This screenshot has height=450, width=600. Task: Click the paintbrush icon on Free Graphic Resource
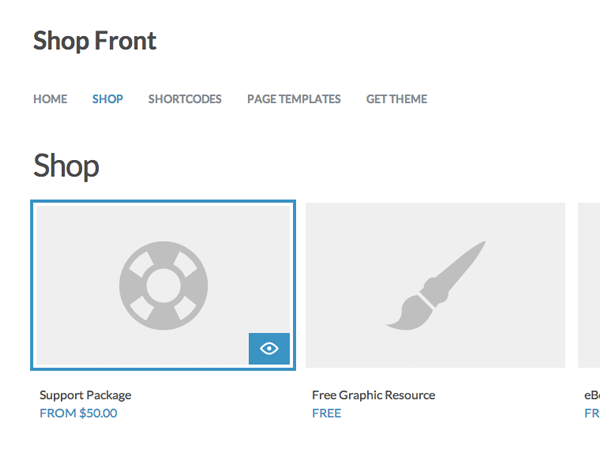(436, 285)
